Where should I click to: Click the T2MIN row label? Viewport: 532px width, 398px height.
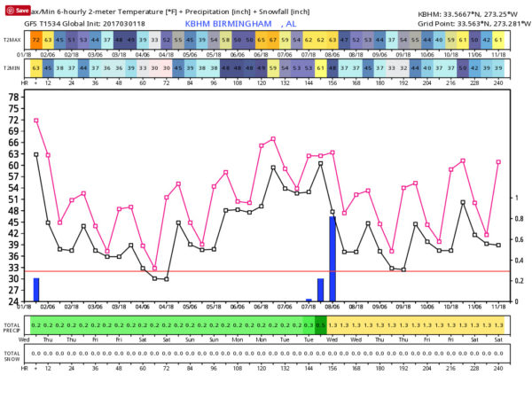(13, 66)
